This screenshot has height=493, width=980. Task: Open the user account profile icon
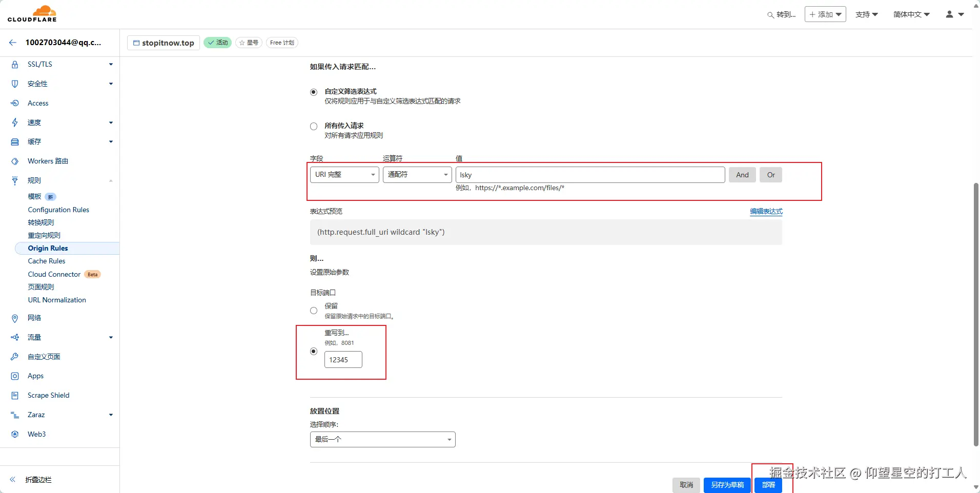coord(949,14)
